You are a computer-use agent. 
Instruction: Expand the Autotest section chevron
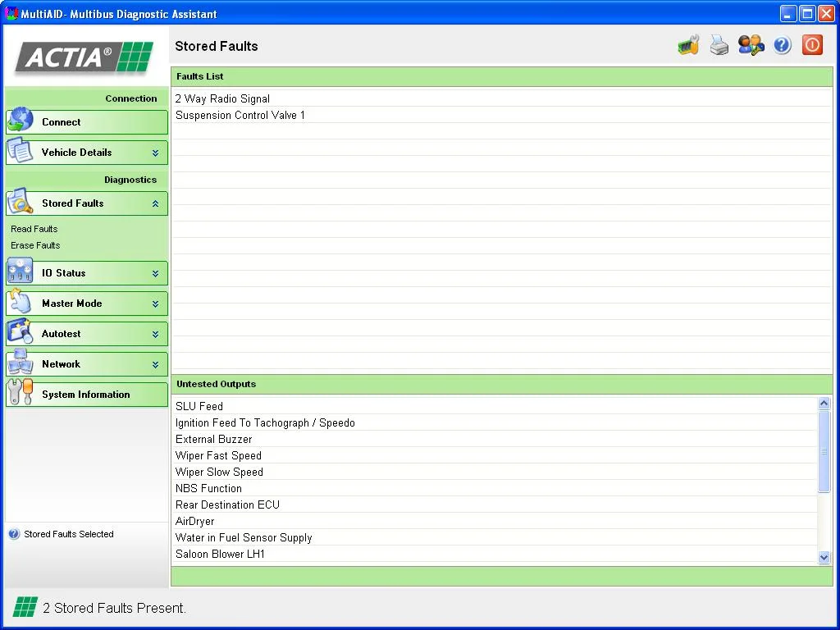(x=155, y=335)
